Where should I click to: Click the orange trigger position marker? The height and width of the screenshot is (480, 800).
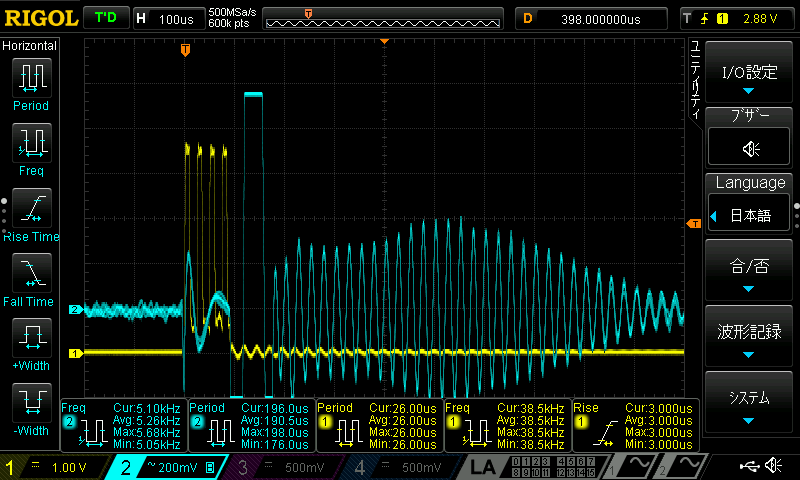pos(185,49)
